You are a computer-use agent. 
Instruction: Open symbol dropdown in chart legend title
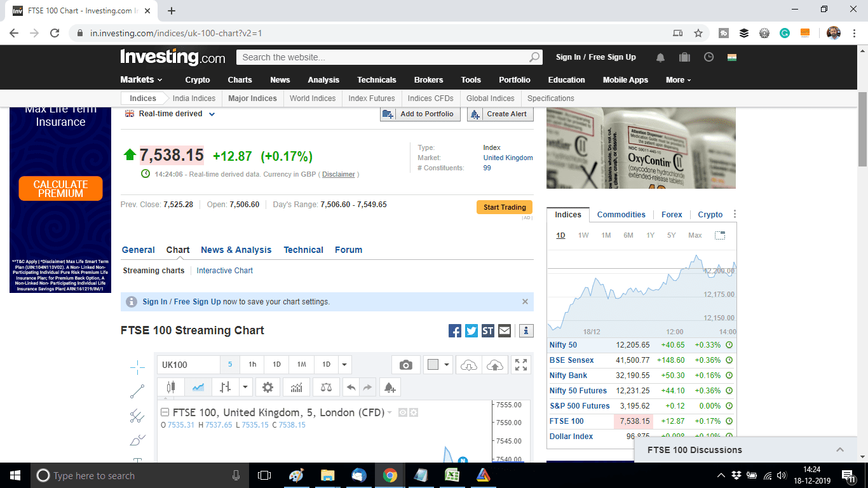(390, 412)
